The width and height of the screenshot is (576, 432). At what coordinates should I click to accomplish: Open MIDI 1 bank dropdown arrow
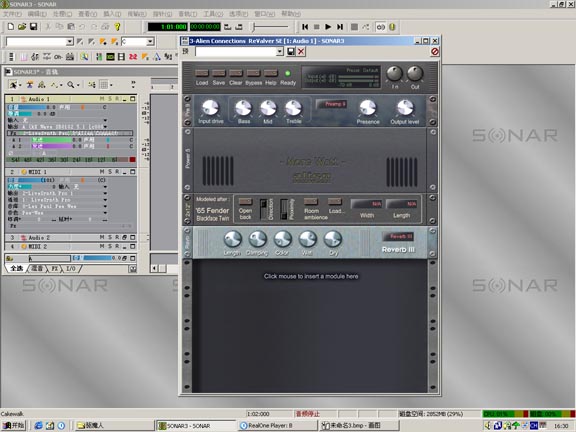105,206
